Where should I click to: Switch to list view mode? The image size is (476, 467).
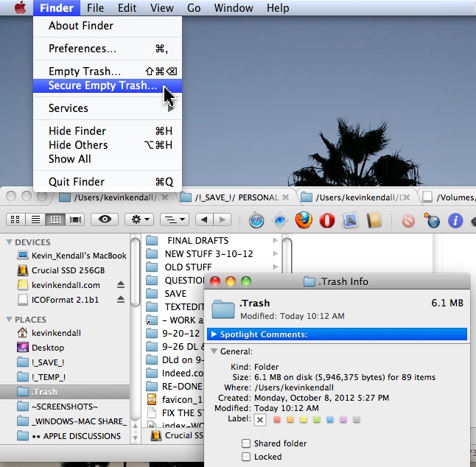(35, 220)
